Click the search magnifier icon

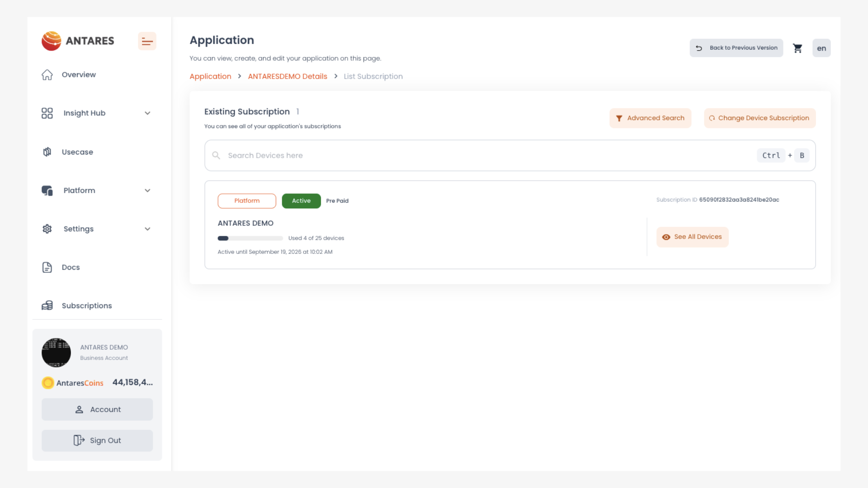pyautogui.click(x=217, y=155)
